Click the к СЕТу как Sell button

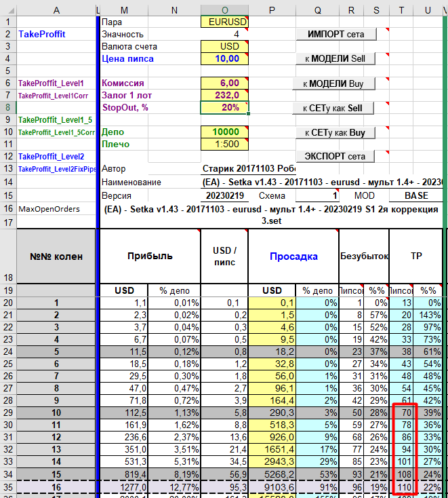pos(333,108)
